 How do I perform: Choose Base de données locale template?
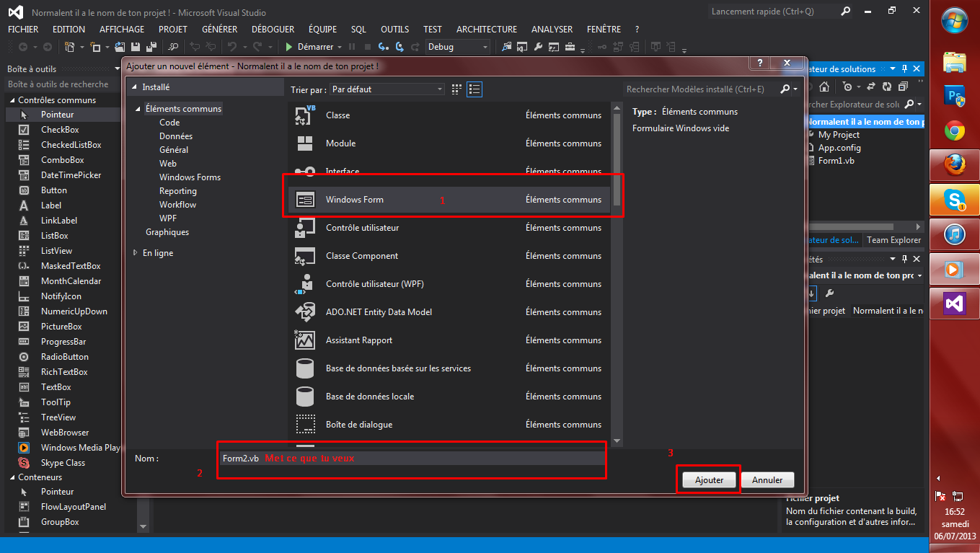point(449,397)
